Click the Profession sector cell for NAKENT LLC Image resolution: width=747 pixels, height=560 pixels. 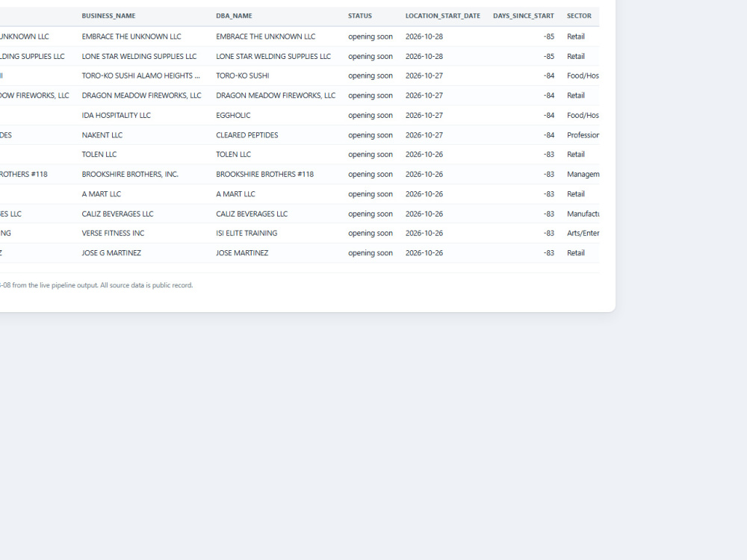point(583,135)
